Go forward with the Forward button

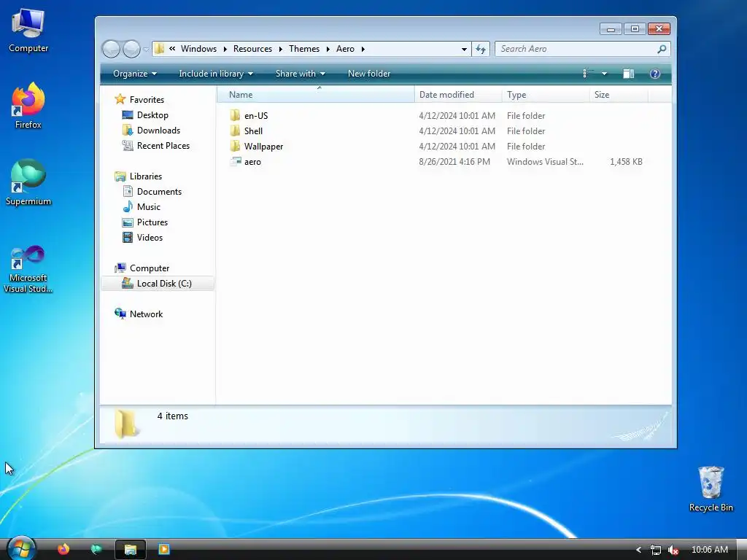point(131,49)
